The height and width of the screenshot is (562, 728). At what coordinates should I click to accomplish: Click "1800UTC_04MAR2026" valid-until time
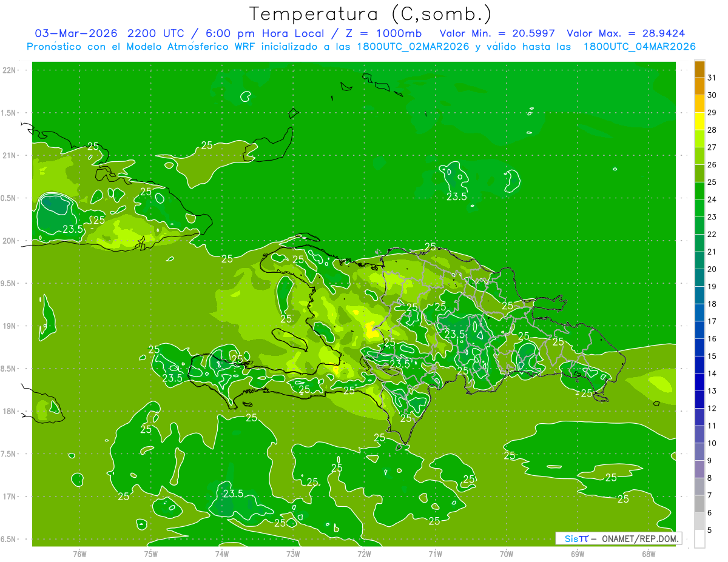click(x=639, y=47)
